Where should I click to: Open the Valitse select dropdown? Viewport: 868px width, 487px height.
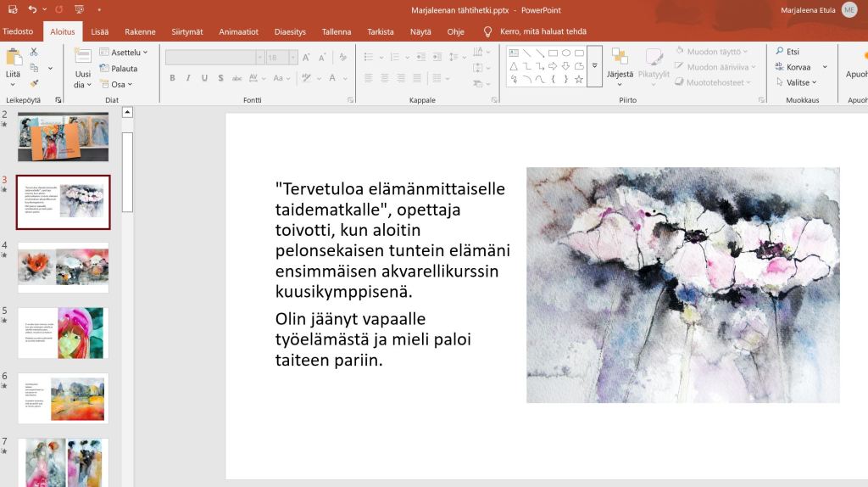(x=796, y=82)
